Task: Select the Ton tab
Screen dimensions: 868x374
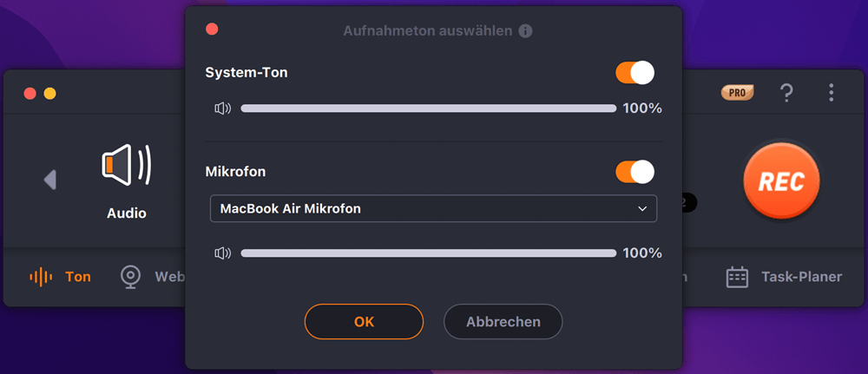Action: pyautogui.click(x=61, y=278)
